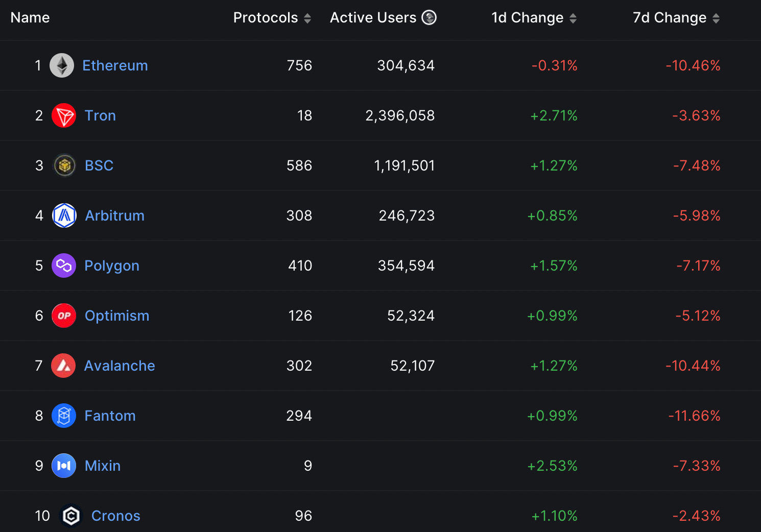Select BSC 7d change -7.48%
761x532 pixels.
pyautogui.click(x=697, y=165)
